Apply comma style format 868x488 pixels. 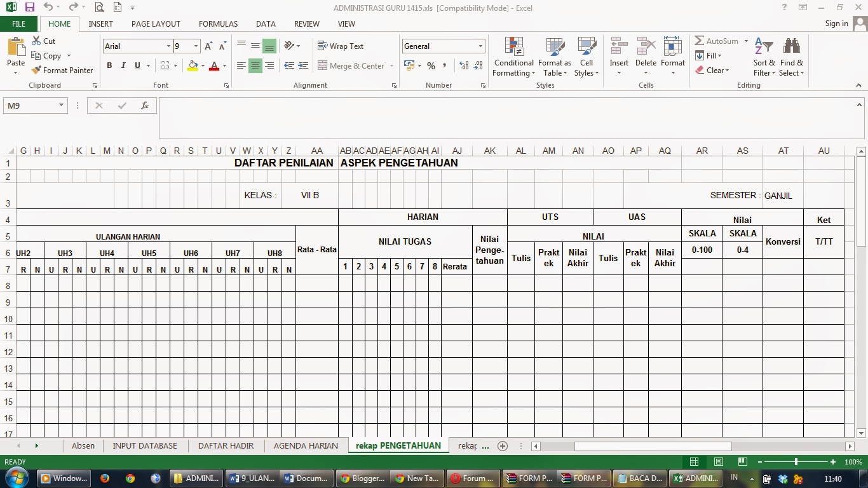click(x=445, y=65)
